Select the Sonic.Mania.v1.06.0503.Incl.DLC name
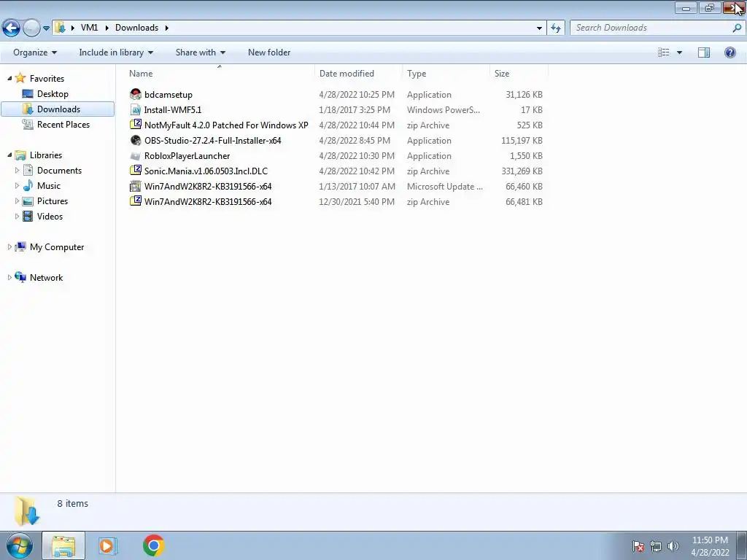Screen dimensions: 747x560 coord(206,171)
